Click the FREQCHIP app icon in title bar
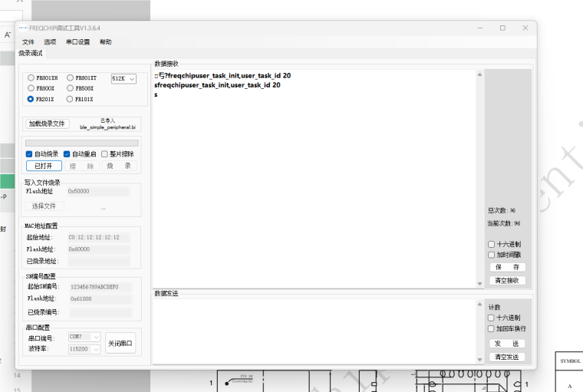 (x=23, y=28)
